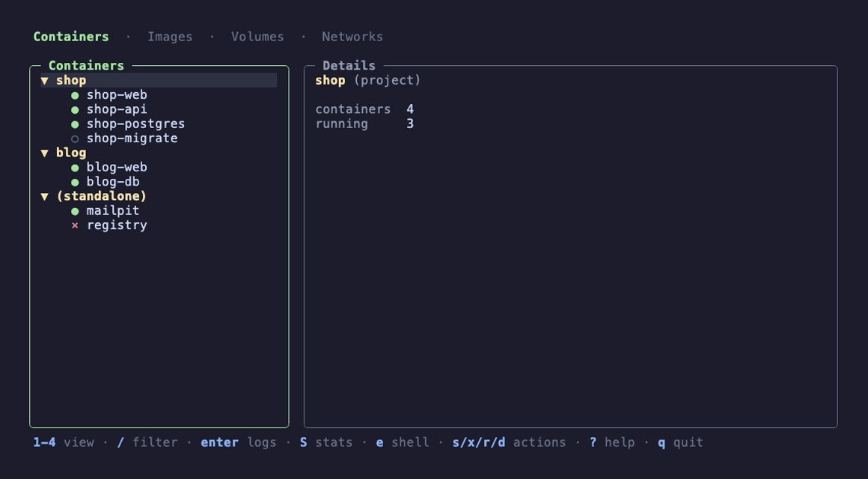This screenshot has width=868, height=479.
Task: Click hollow stopped-status circle beside shop-migrate
Action: (75, 138)
